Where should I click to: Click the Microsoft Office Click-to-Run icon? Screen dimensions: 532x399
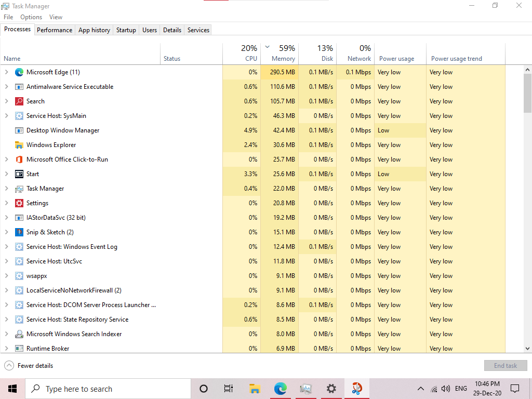pyautogui.click(x=19, y=159)
